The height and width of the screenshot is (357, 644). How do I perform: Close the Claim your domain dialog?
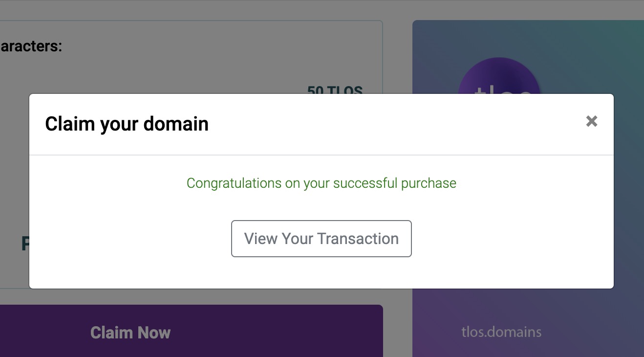tap(591, 121)
